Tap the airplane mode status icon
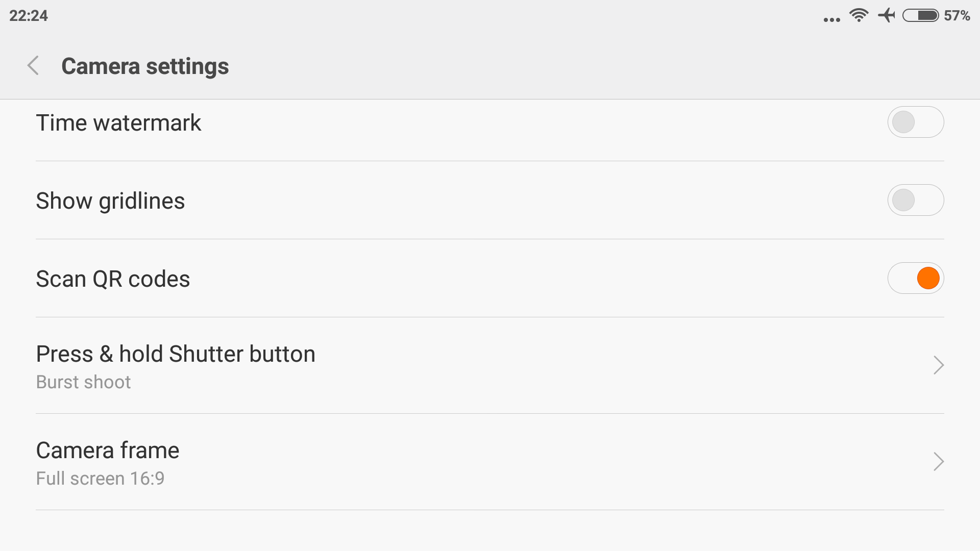 tap(887, 15)
